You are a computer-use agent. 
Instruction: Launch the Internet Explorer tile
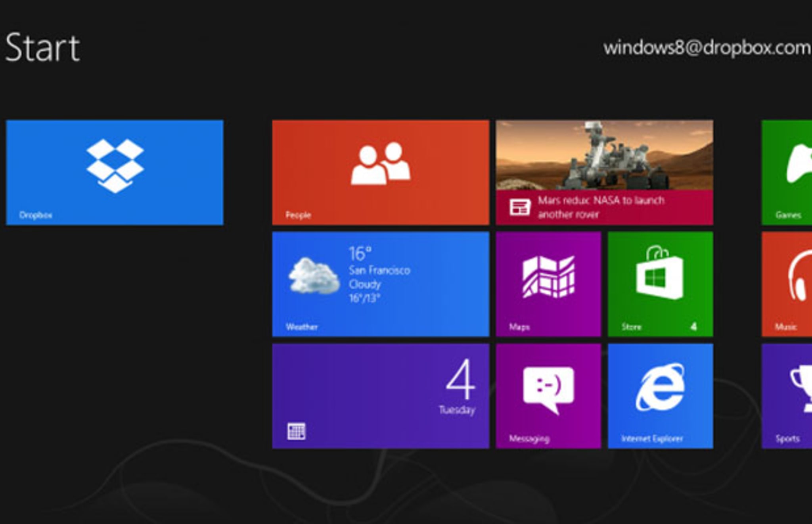click(x=660, y=396)
